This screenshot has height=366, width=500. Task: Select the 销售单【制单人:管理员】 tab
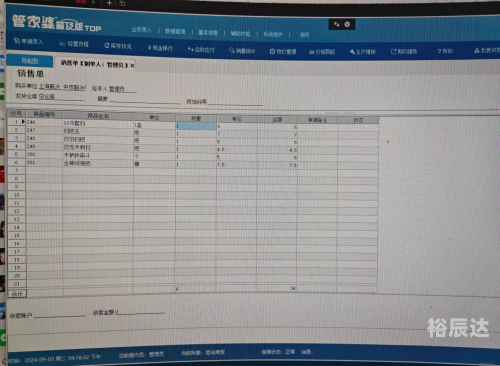click(94, 65)
